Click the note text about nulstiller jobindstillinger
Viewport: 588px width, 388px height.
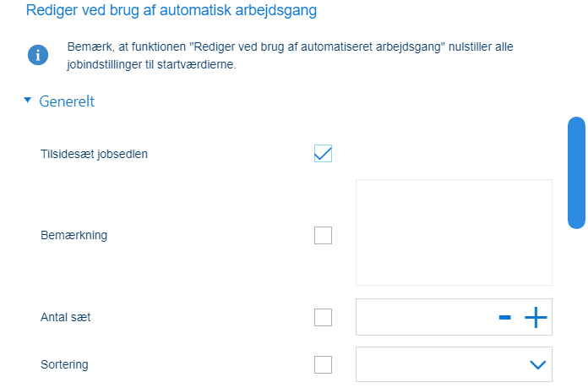[x=290, y=56]
